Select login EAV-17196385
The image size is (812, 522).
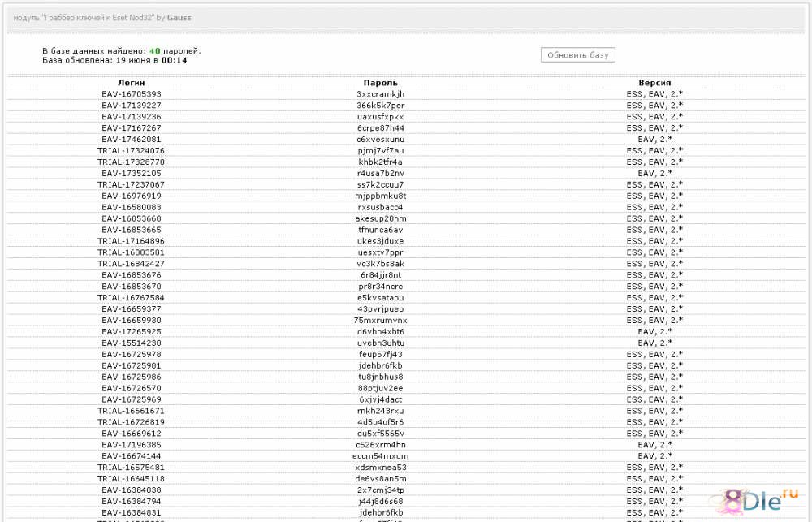point(132,445)
